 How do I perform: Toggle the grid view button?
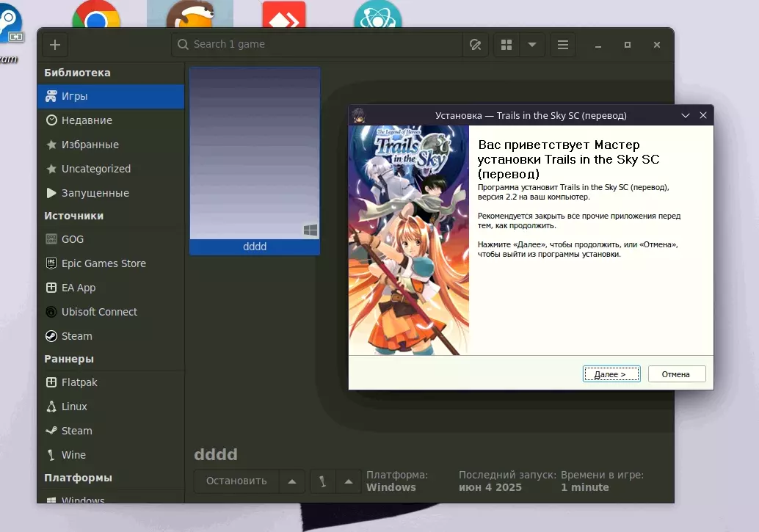coord(506,45)
